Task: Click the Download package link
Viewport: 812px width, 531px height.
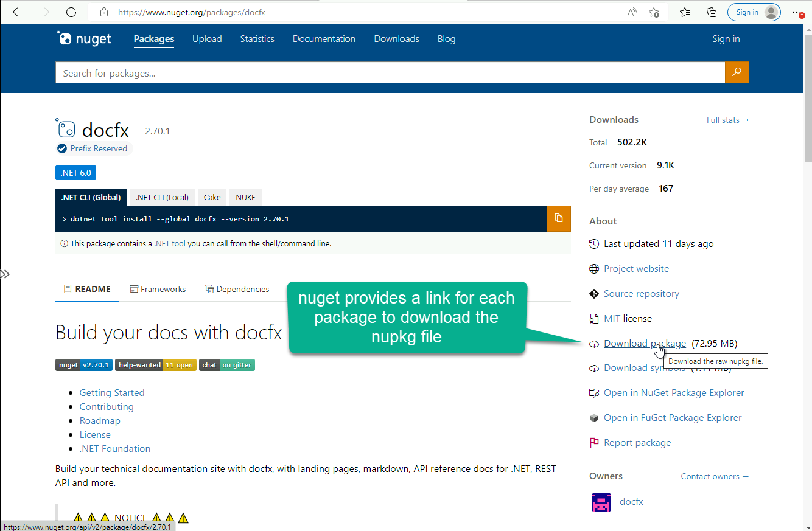Action: (x=645, y=344)
